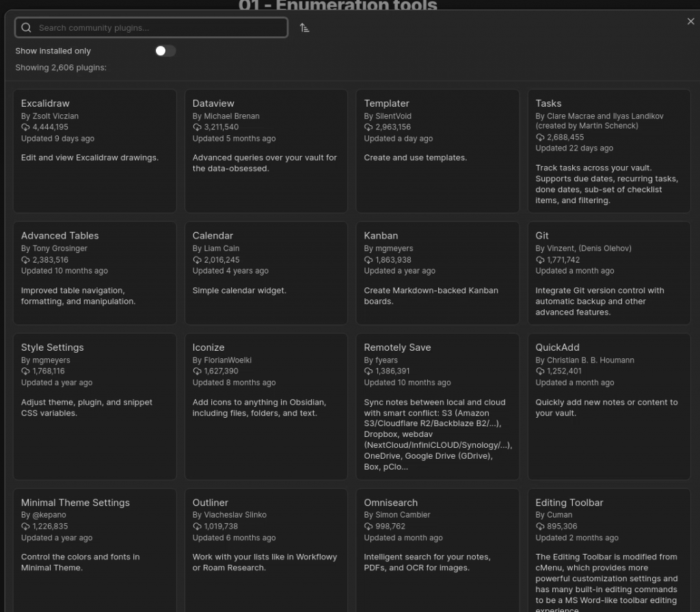Click the download icon on the Calendar card

point(197,260)
